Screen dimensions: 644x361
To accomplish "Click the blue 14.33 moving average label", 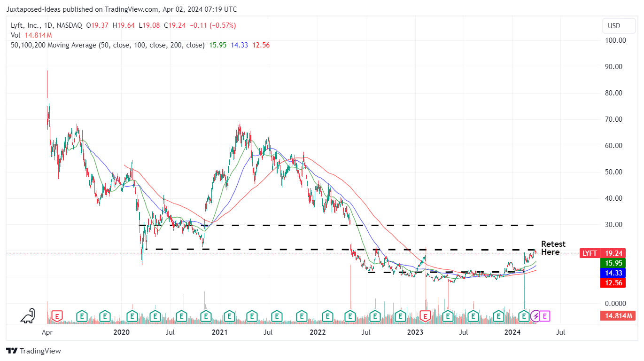I will (x=613, y=273).
